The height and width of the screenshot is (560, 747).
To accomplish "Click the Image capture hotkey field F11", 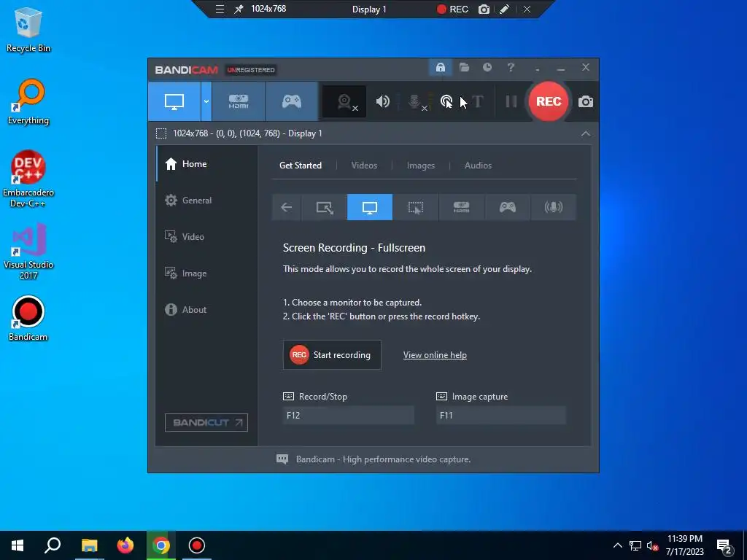I will pos(500,415).
